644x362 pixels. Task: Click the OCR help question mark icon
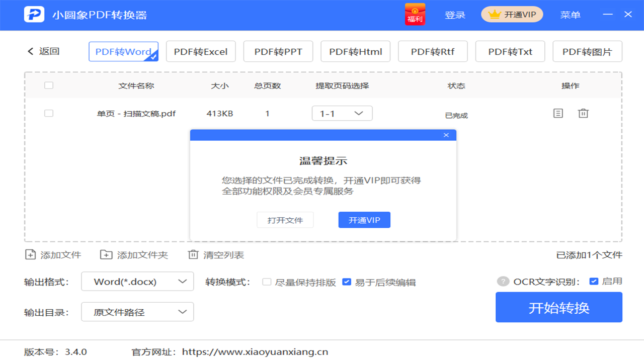[x=502, y=281]
